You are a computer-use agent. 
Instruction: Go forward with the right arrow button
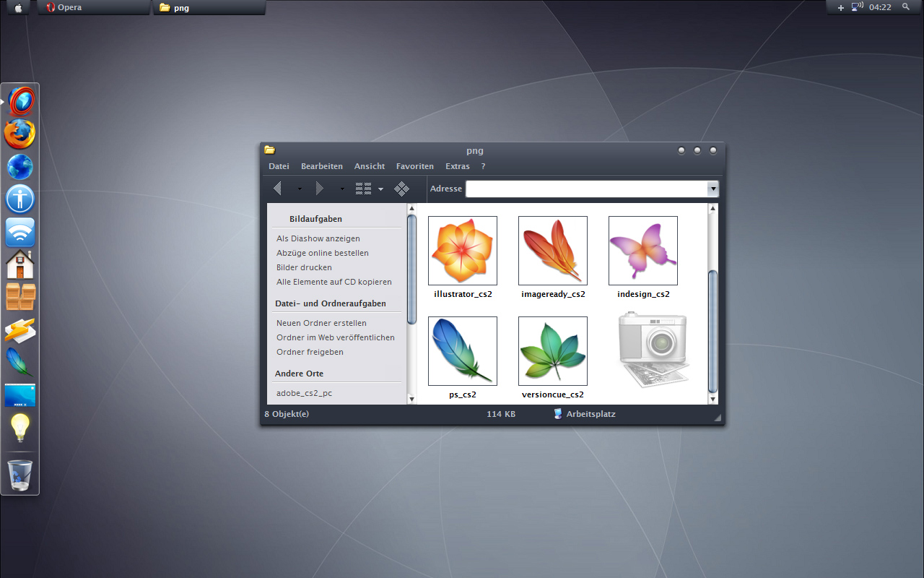[x=319, y=189]
